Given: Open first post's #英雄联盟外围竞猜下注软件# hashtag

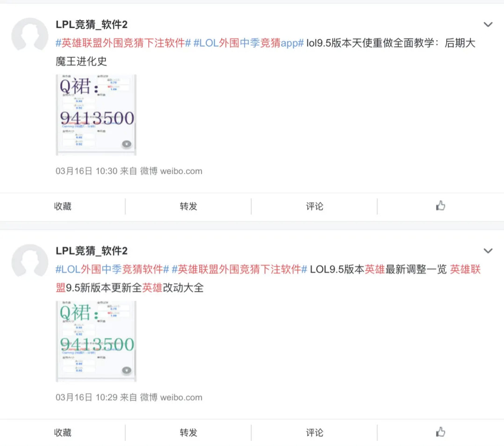Looking at the screenshot, I should [123, 43].
